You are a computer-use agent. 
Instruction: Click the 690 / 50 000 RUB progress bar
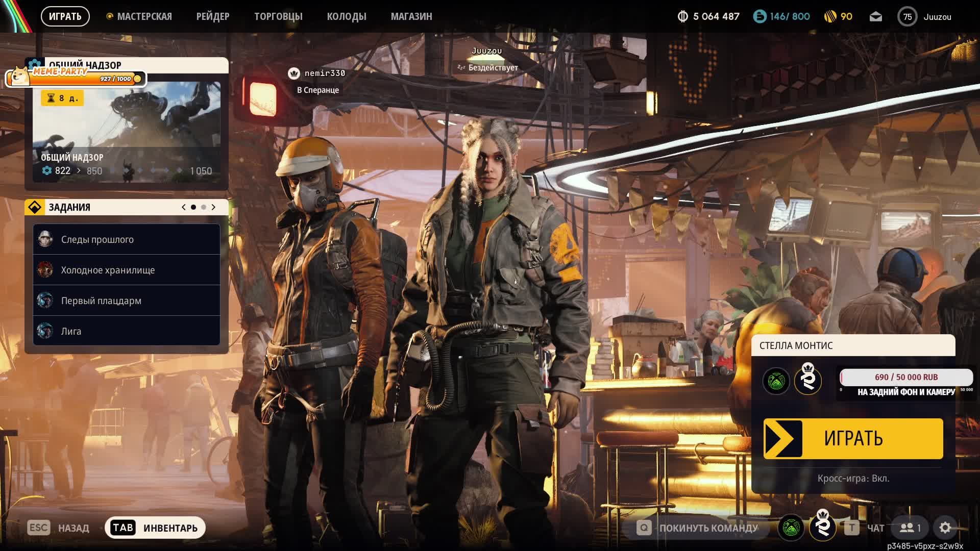coord(906,378)
